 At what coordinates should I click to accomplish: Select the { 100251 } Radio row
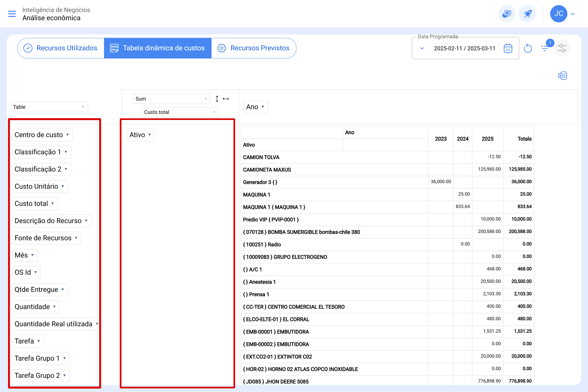(334, 245)
